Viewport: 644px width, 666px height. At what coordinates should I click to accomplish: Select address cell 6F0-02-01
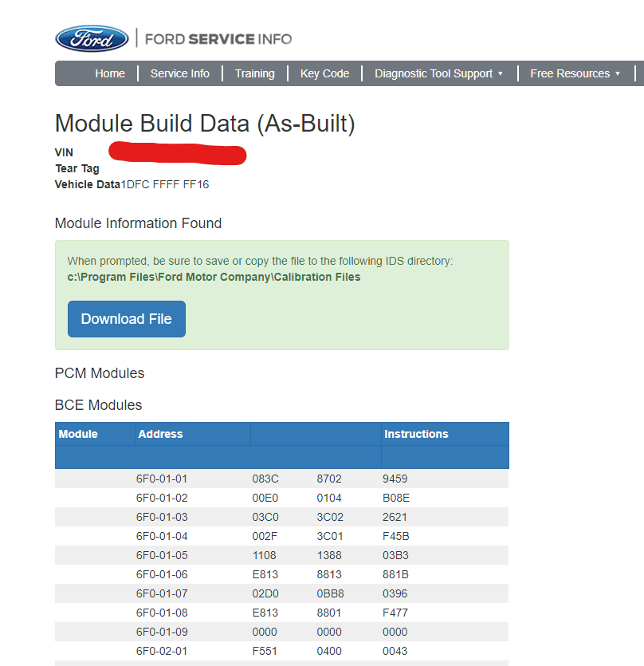pyautogui.click(x=162, y=651)
